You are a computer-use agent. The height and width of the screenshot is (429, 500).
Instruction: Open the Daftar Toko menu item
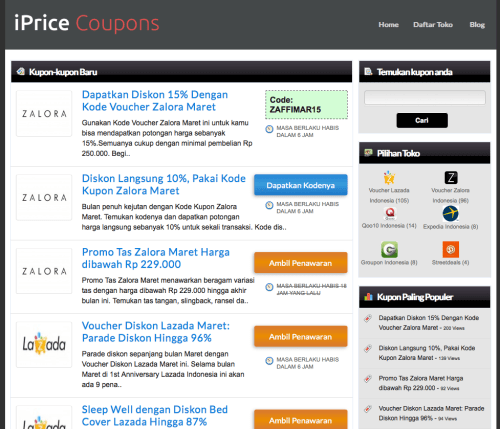click(x=433, y=25)
